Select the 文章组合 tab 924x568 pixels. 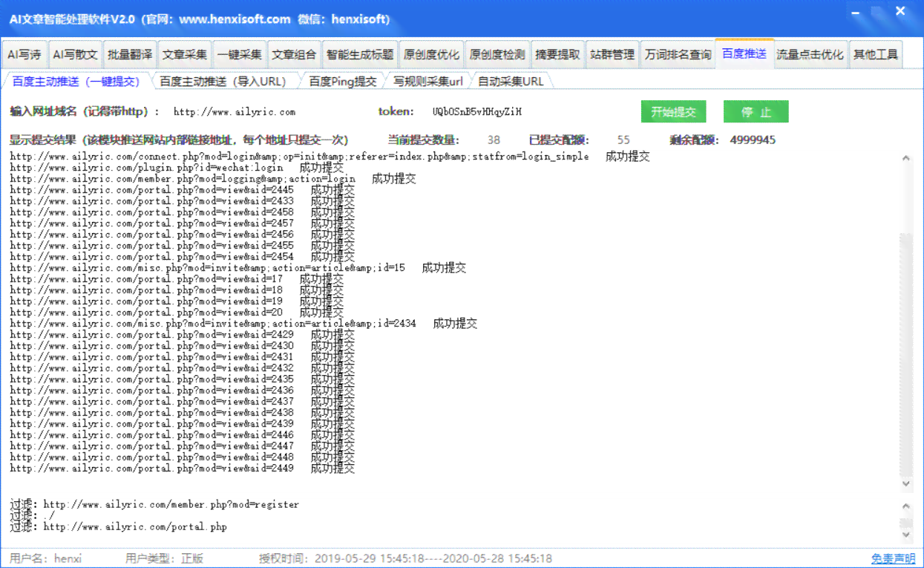294,54
